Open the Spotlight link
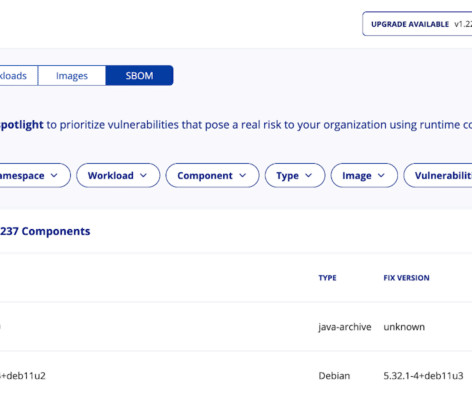This screenshot has width=472, height=394. (x=22, y=125)
